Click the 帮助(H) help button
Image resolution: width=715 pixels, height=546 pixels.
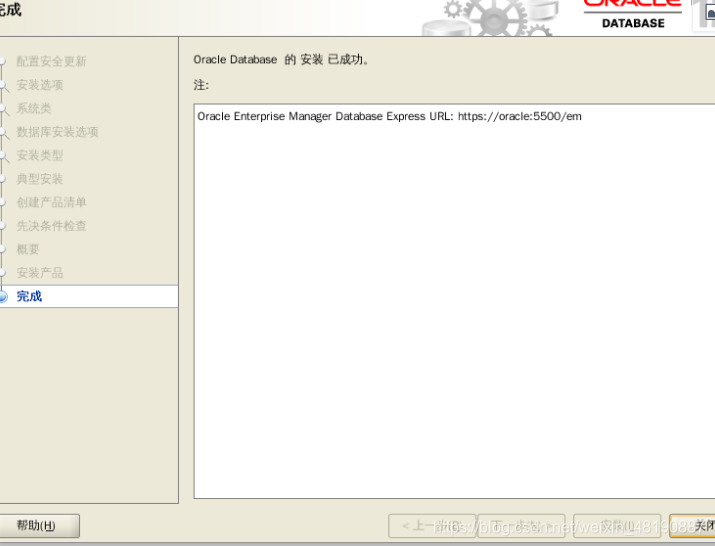click(39, 526)
